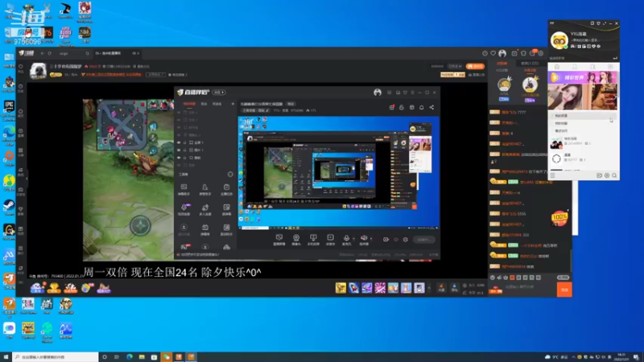Click the Douyu chat message input field
Image resolution: width=644 pixels, height=362 pixels.
click(529, 287)
